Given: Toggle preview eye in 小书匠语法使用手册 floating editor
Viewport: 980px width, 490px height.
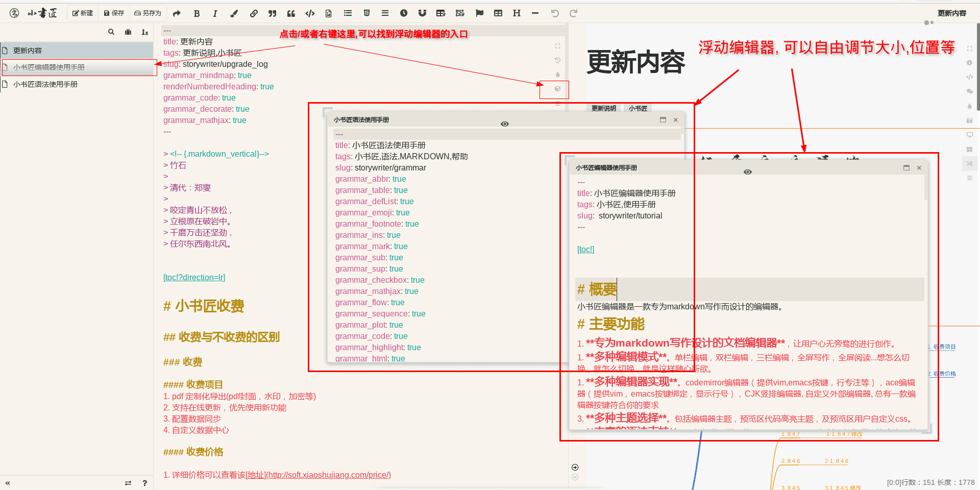Looking at the screenshot, I should [505, 124].
